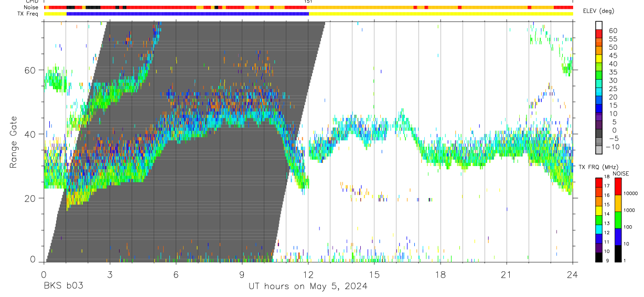Click the NOISE legend title

pos(621,173)
